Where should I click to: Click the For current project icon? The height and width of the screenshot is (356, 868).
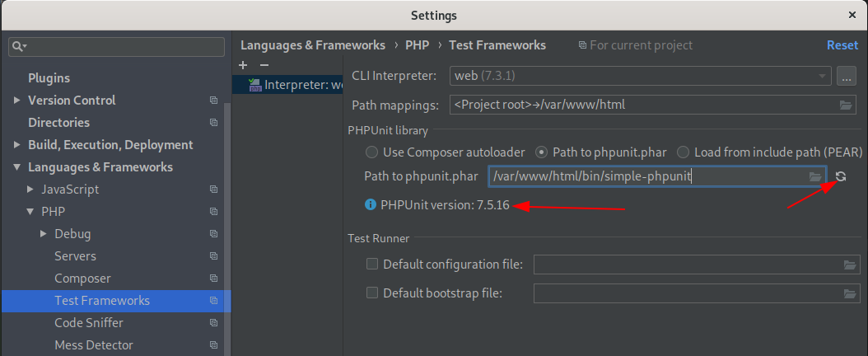(x=582, y=45)
